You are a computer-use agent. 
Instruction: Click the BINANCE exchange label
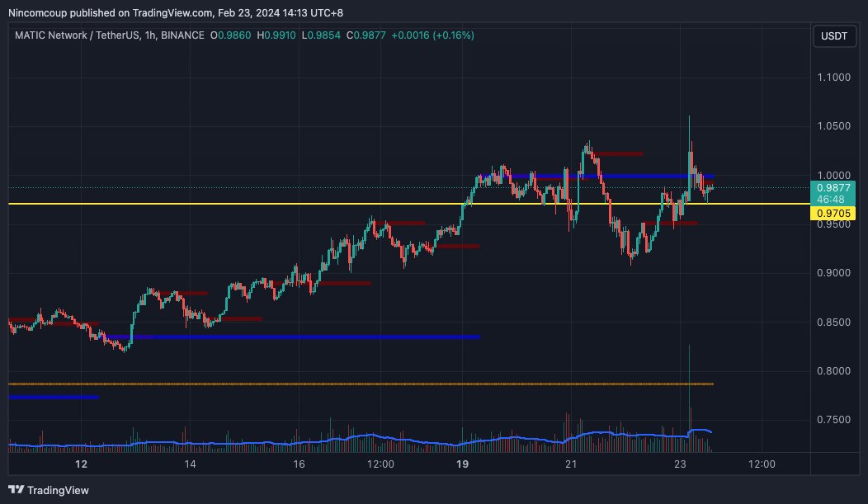pos(182,35)
